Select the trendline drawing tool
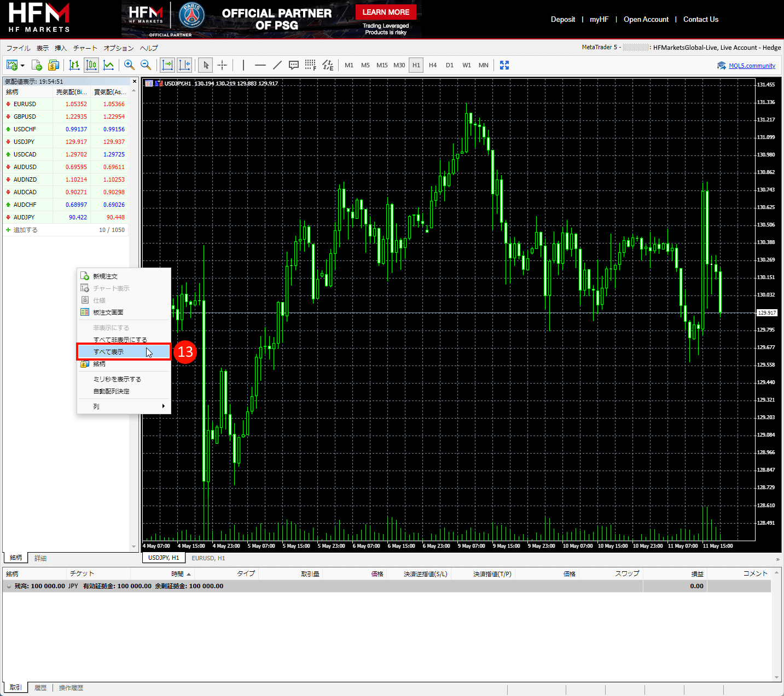 pos(277,65)
